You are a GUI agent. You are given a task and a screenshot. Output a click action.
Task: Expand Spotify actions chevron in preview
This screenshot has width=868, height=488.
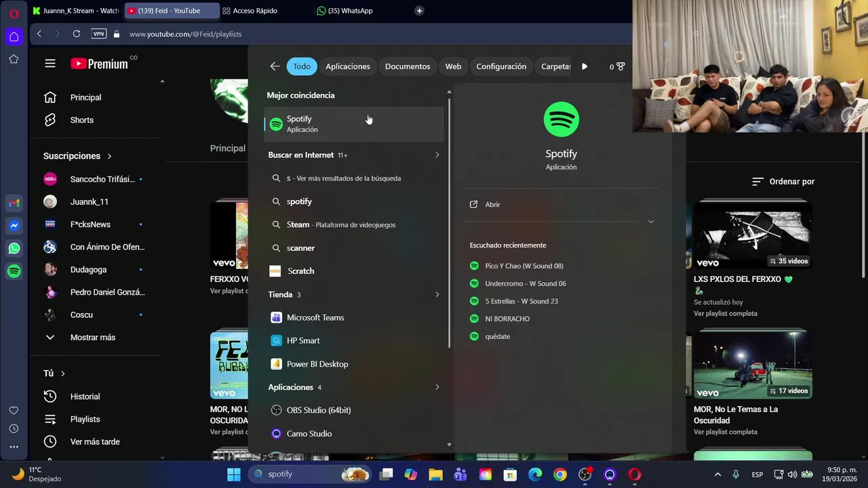(650, 222)
